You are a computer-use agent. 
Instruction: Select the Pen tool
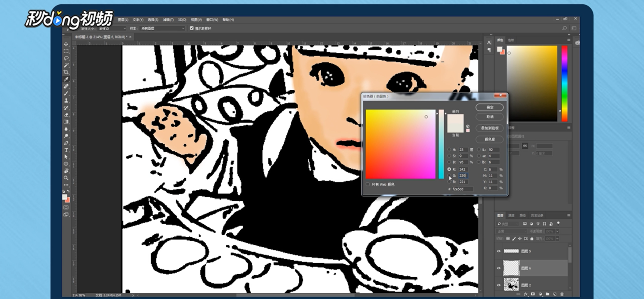click(x=66, y=143)
